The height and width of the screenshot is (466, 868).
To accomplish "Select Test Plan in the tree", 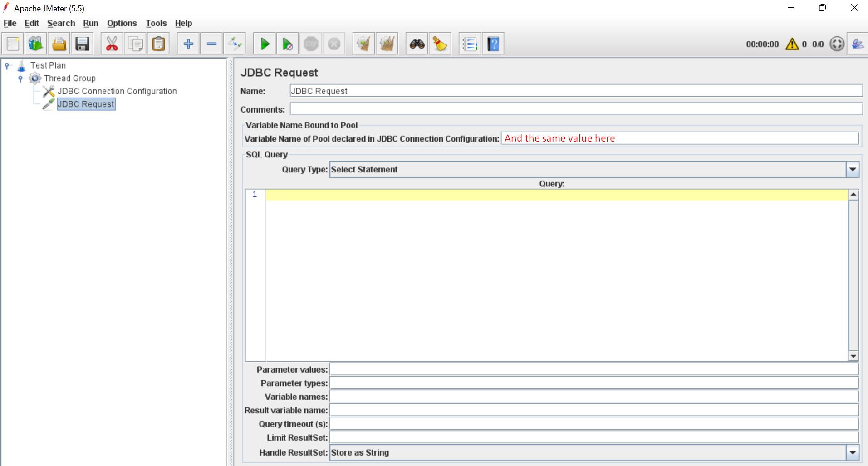I will pos(48,65).
